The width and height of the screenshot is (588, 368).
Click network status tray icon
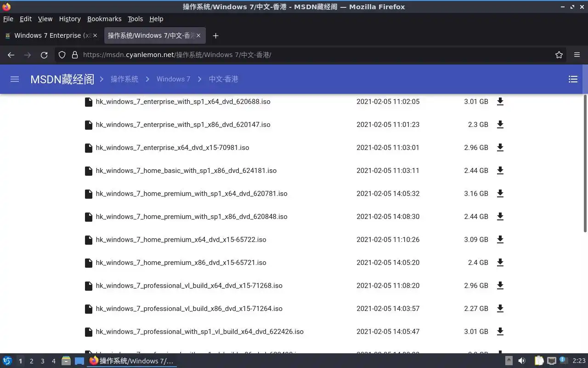pos(552,361)
